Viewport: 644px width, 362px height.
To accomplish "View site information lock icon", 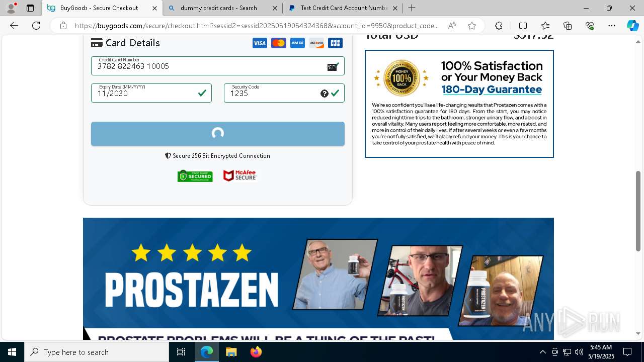I will pos(63,26).
